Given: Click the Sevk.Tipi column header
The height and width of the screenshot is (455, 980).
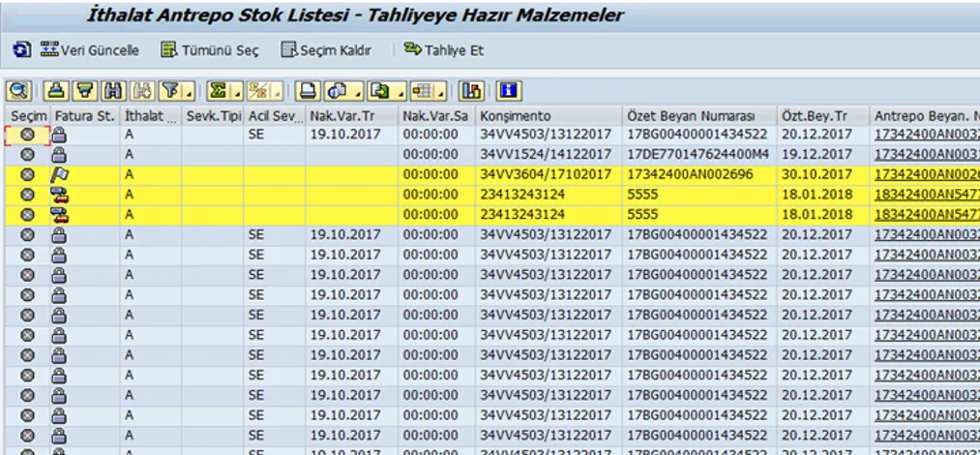Looking at the screenshot, I should (213, 116).
